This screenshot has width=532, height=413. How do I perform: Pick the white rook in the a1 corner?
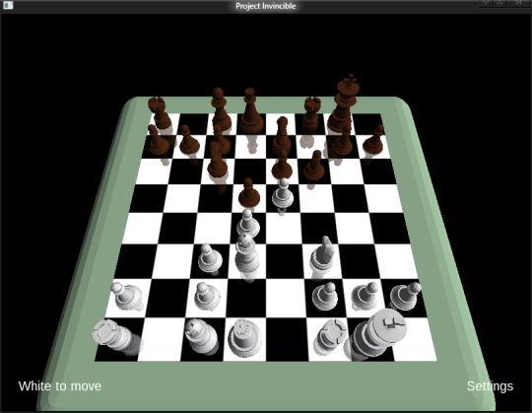[x=117, y=337]
